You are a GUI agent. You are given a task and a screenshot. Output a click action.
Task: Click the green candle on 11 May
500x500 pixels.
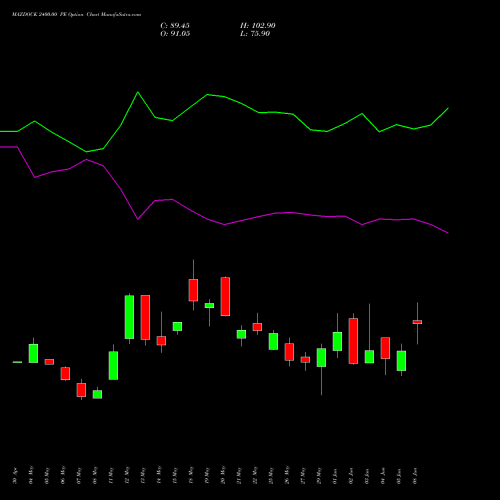coord(113,366)
